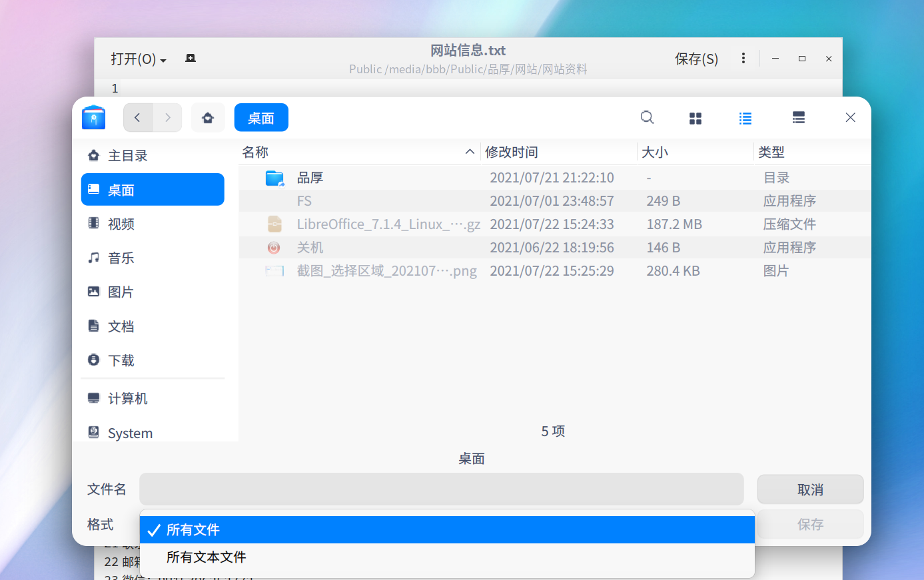Select the 截图_选择区域 png file
The image size is (924, 580).
[554, 271]
